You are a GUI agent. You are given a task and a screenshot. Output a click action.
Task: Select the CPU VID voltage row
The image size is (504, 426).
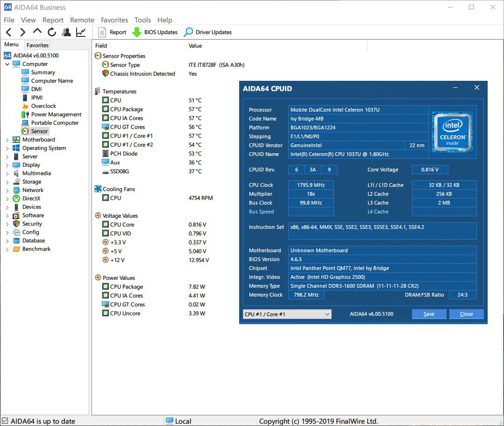pyautogui.click(x=154, y=234)
